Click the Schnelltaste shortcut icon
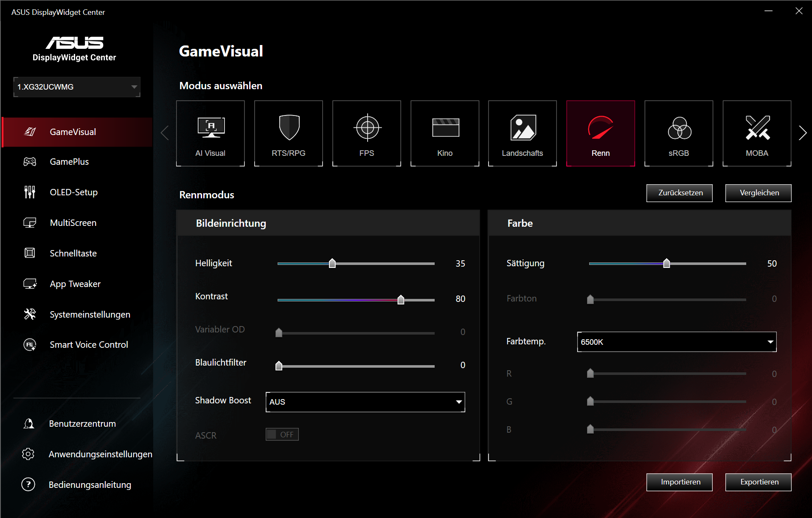This screenshot has width=812, height=518. point(30,253)
